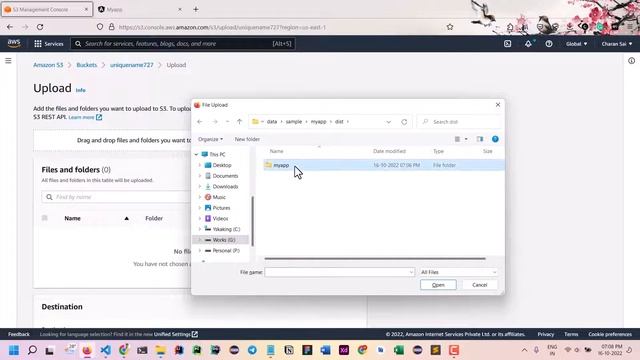Image resolution: width=640 pixels, height=360 pixels.
Task: Click the AWS services search bar
Action: tap(183, 44)
